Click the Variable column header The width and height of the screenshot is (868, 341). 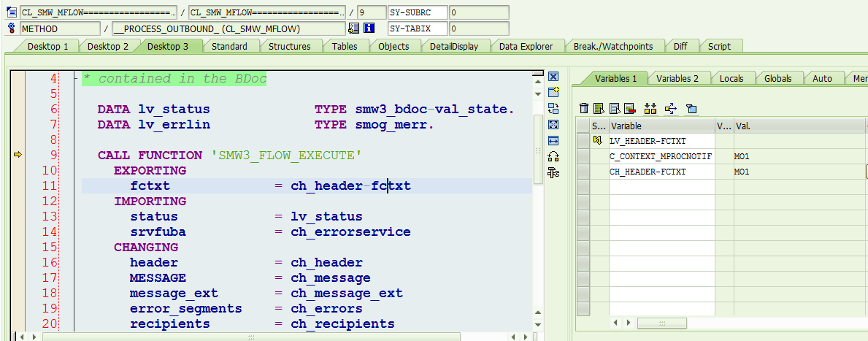pyautogui.click(x=662, y=126)
